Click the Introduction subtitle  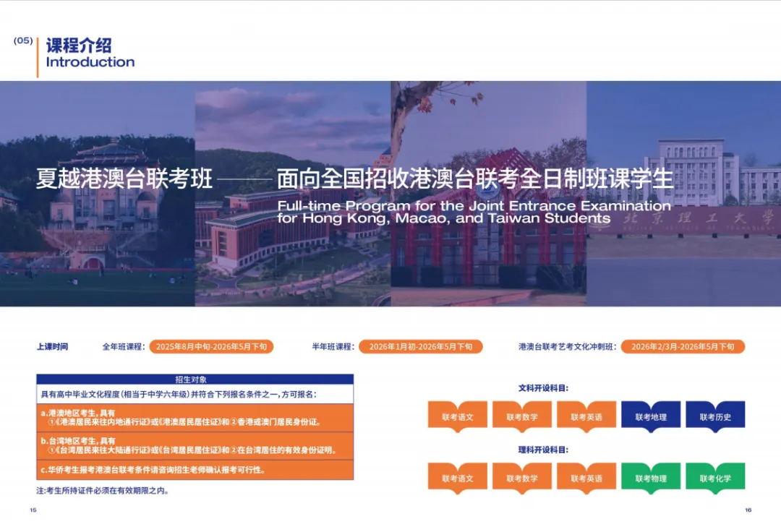(90, 62)
